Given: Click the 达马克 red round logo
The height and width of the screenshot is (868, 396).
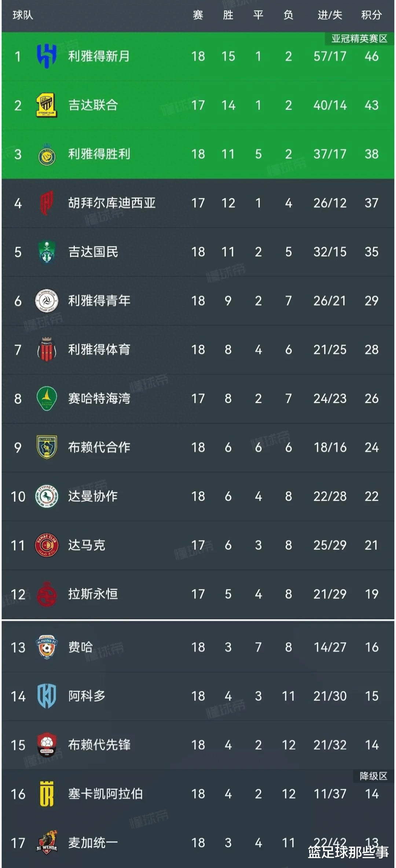Looking at the screenshot, I should click(x=47, y=545).
